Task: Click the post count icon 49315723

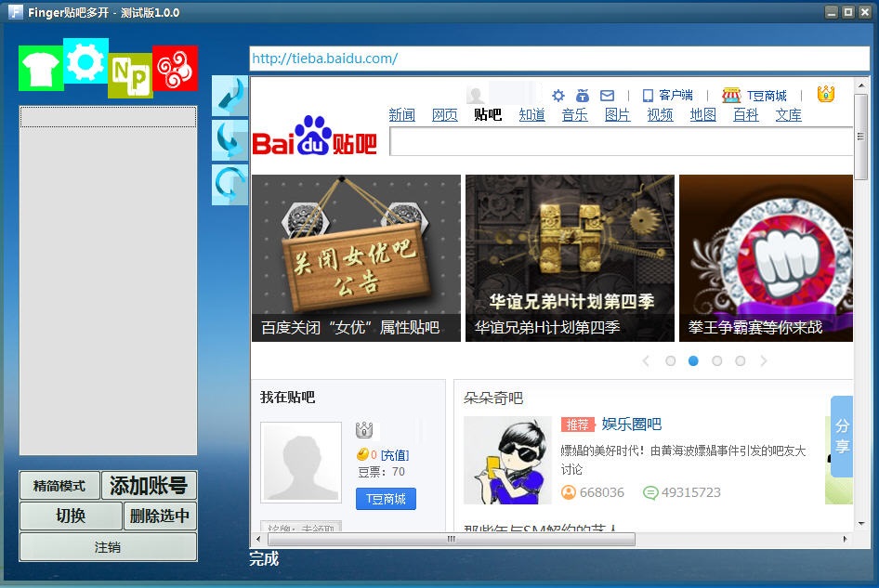Action: pos(650,492)
